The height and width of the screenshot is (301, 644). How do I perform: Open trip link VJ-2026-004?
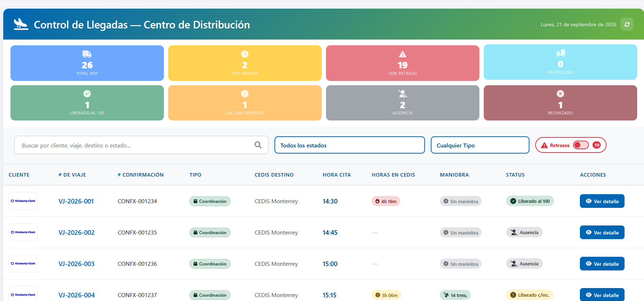(77, 295)
